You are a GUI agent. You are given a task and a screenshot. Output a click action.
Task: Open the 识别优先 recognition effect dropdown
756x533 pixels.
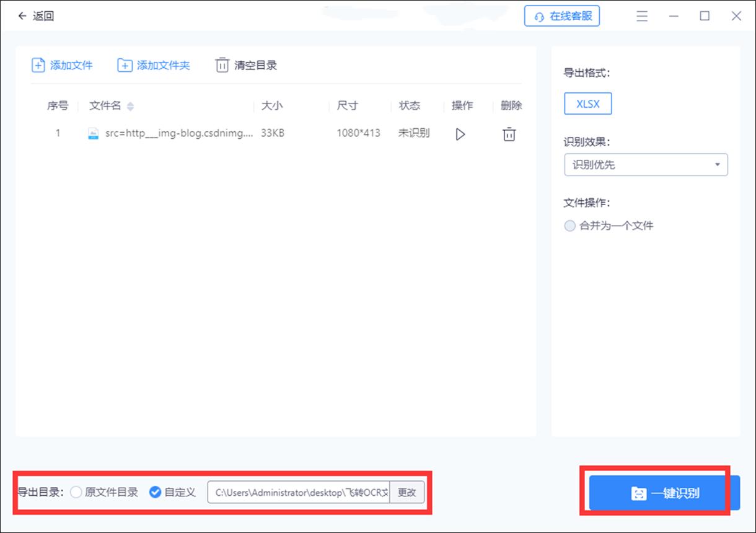[646, 164]
